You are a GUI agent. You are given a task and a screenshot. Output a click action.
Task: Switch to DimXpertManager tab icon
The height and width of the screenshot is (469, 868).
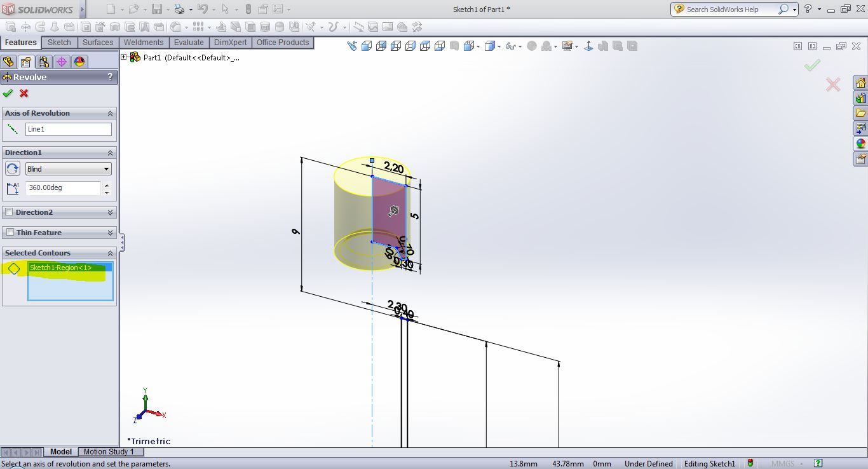coord(61,62)
